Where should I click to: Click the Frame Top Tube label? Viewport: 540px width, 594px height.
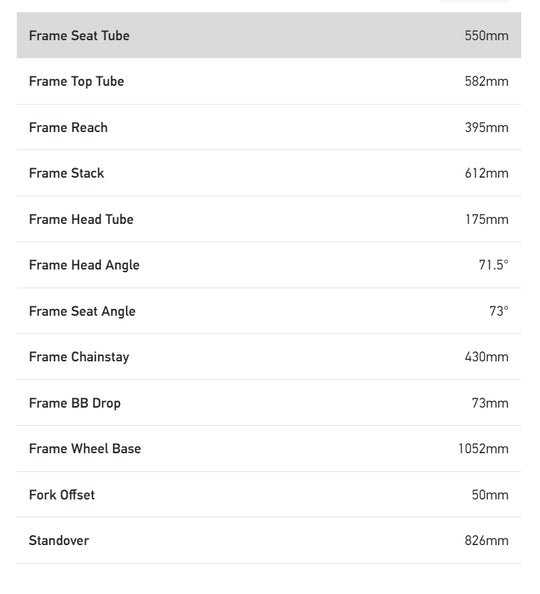pyautogui.click(x=77, y=81)
